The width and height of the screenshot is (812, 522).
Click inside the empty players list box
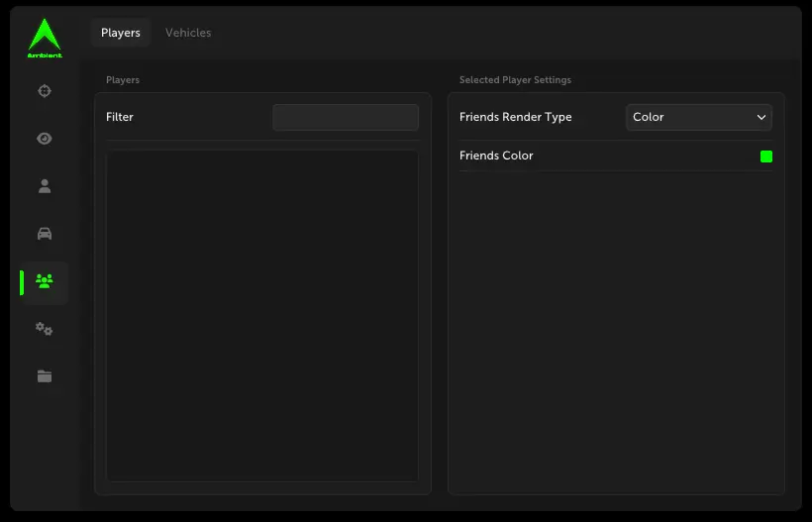(262, 315)
